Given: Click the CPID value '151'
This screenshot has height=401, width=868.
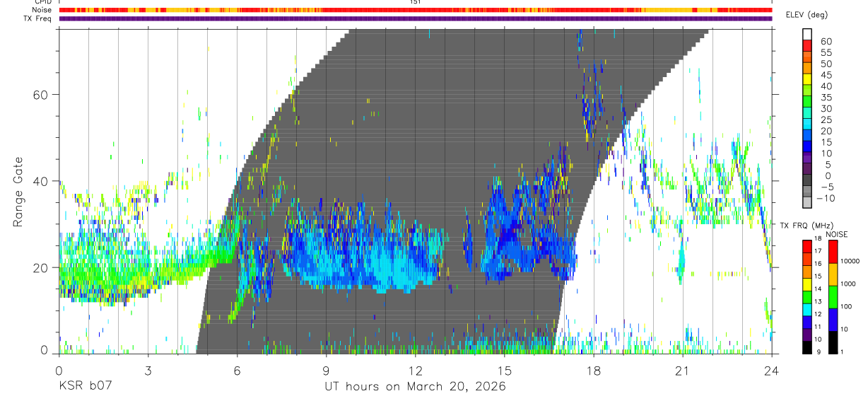Looking at the screenshot, I should (x=416, y=2).
